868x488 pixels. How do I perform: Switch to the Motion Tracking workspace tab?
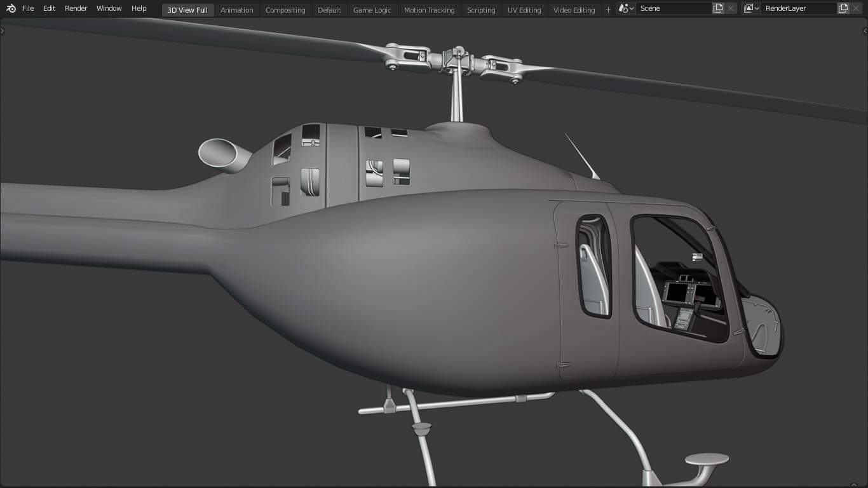(x=430, y=10)
